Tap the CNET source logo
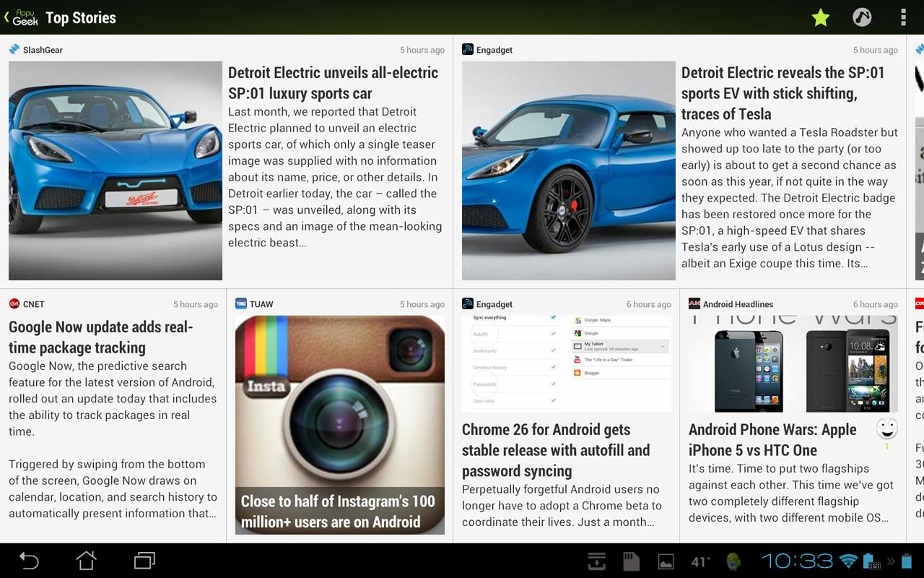The height and width of the screenshot is (578, 924). [14, 304]
